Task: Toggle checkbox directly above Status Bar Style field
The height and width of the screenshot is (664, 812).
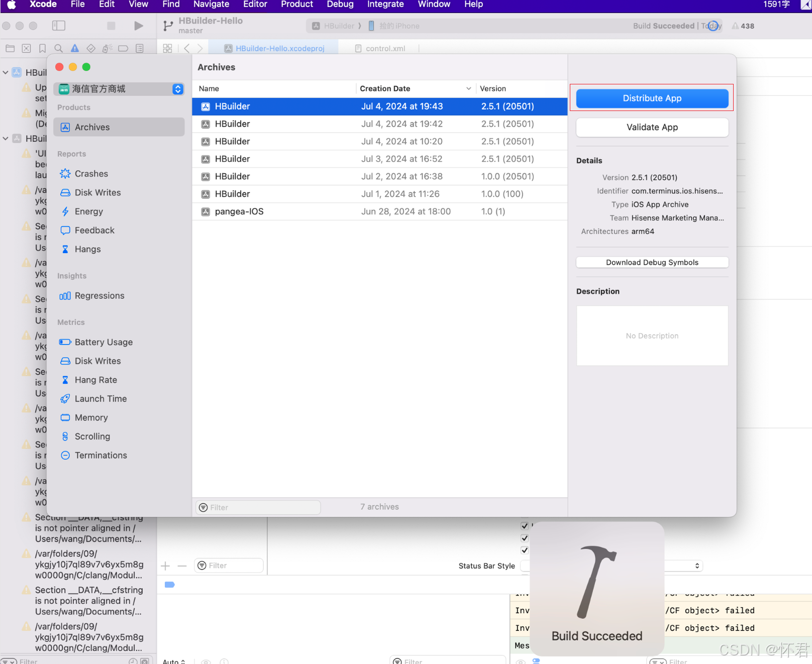Action: pyautogui.click(x=525, y=550)
